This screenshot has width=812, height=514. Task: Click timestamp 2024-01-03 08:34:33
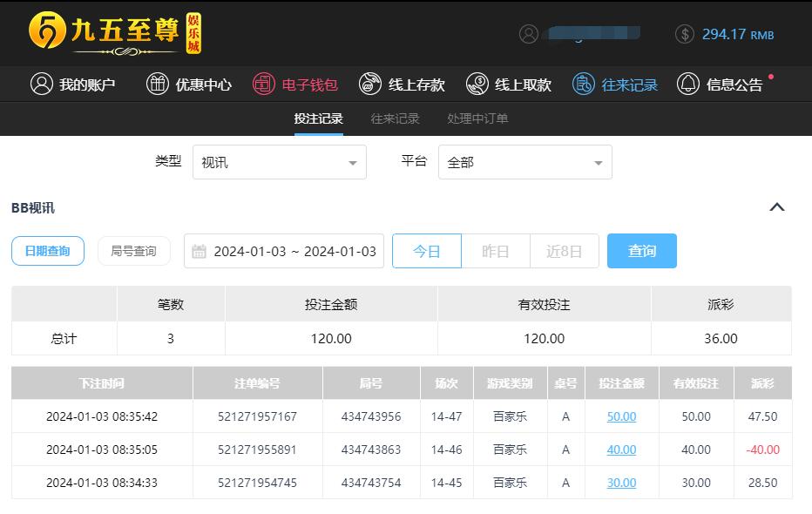pyautogui.click(x=102, y=483)
